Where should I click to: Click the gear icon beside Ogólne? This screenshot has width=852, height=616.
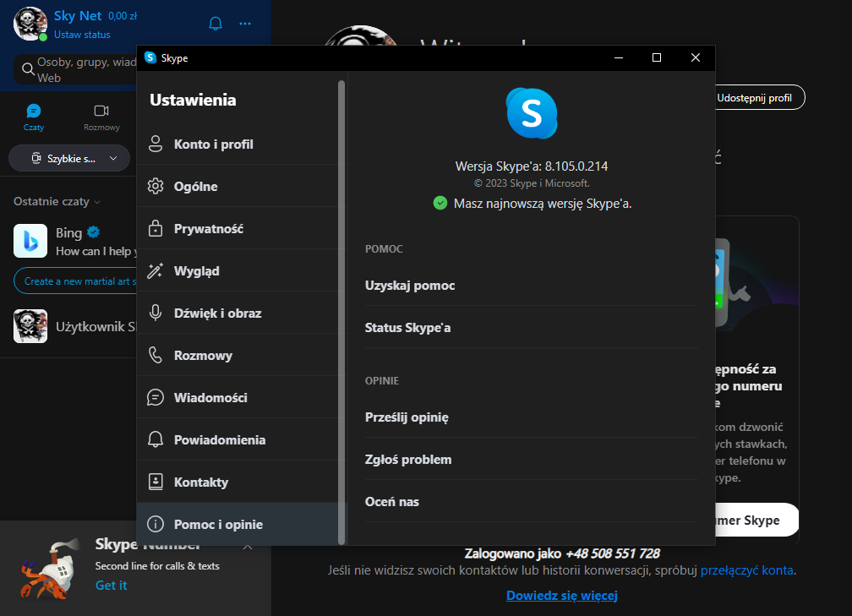156,186
